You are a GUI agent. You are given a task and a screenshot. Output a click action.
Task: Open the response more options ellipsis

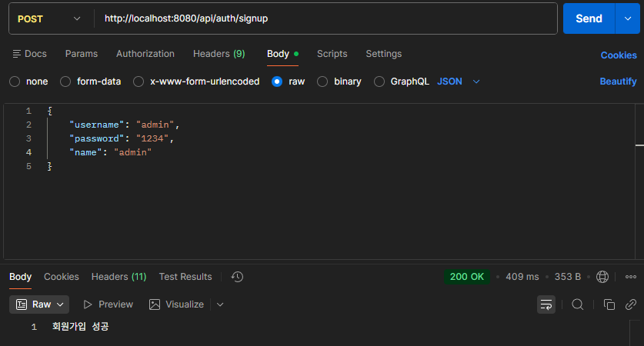coord(631,277)
